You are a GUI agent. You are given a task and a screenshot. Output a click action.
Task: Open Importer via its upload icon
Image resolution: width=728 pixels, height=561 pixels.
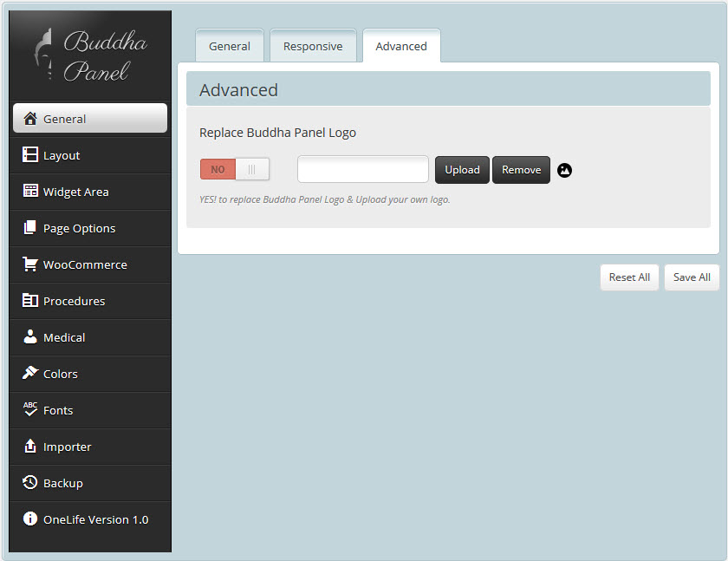(30, 447)
